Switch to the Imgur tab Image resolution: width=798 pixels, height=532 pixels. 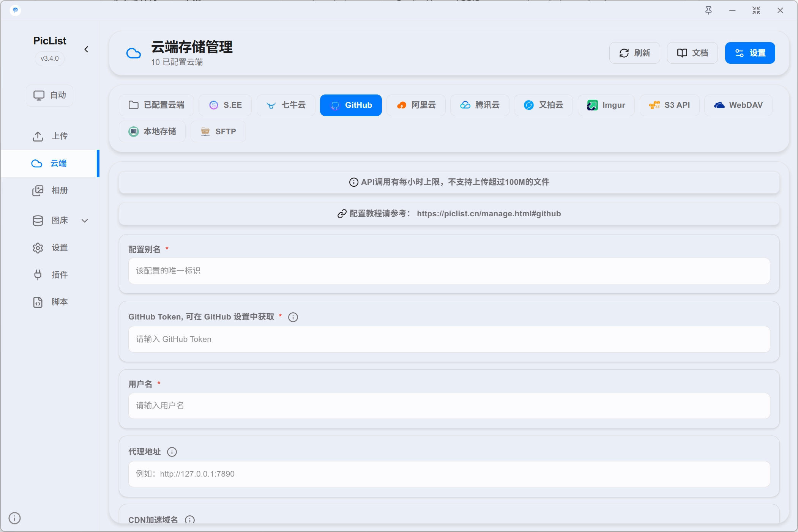pyautogui.click(x=606, y=105)
